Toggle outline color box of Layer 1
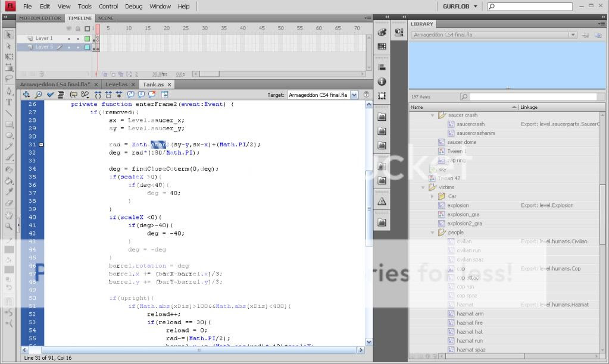This screenshot has width=609, height=364. (x=87, y=39)
